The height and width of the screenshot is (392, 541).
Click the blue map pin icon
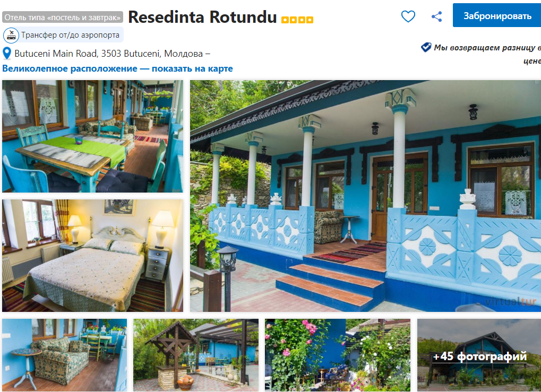click(x=7, y=54)
